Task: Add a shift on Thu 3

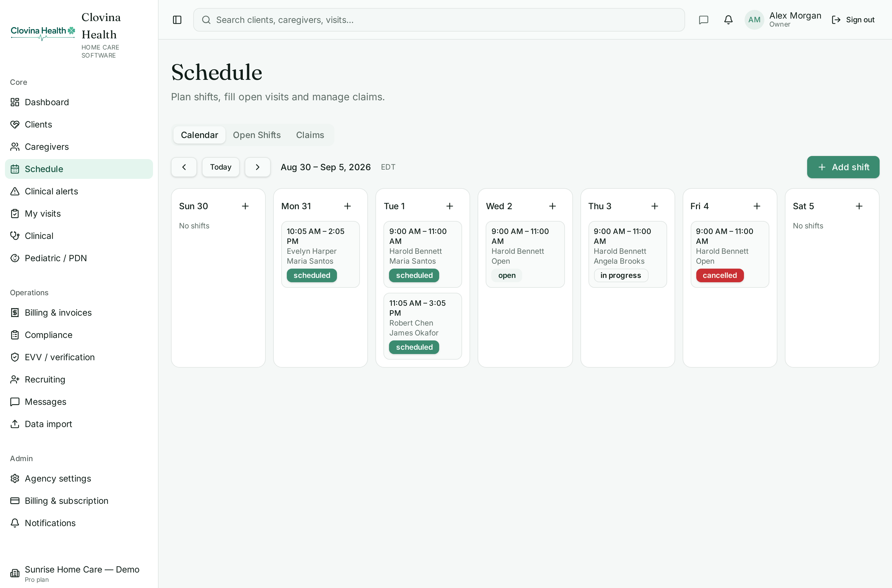Action: pos(654,206)
